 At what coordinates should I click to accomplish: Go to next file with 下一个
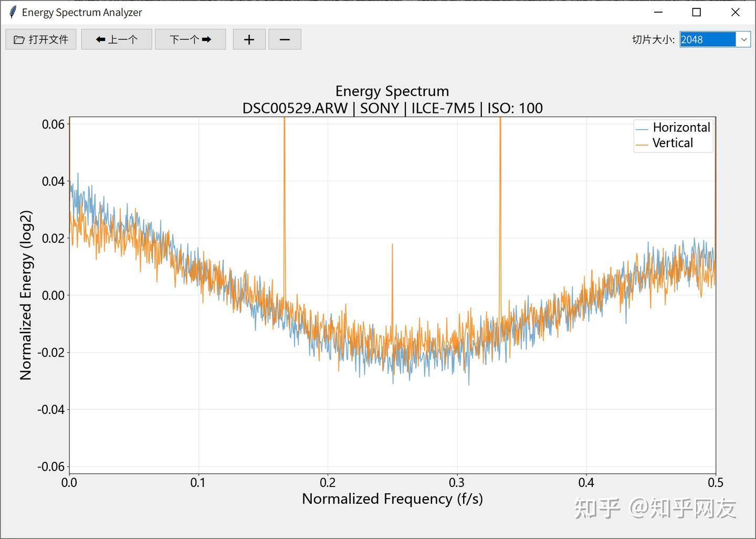coord(191,39)
